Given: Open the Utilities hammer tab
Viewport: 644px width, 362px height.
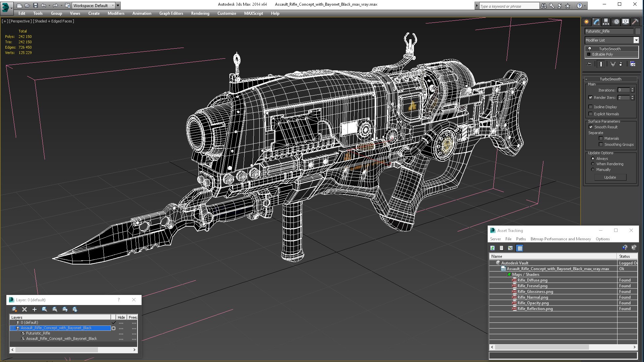Looking at the screenshot, I should coord(635,22).
